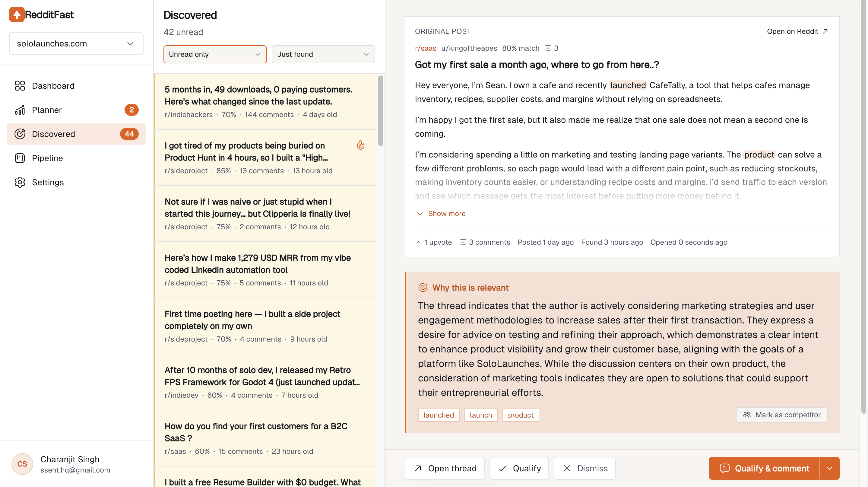Viewport: 868px width, 487px height.
Task: Click the Dashboard grid icon
Action: point(20,86)
